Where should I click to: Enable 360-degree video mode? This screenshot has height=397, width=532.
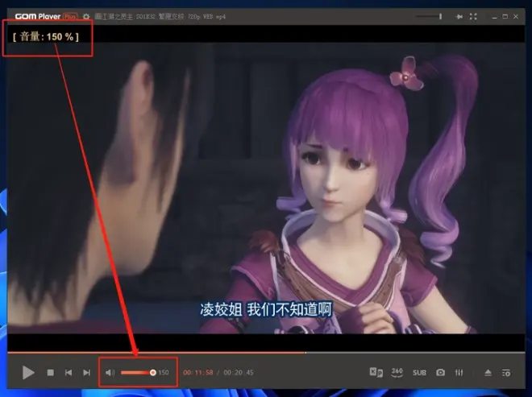397,372
